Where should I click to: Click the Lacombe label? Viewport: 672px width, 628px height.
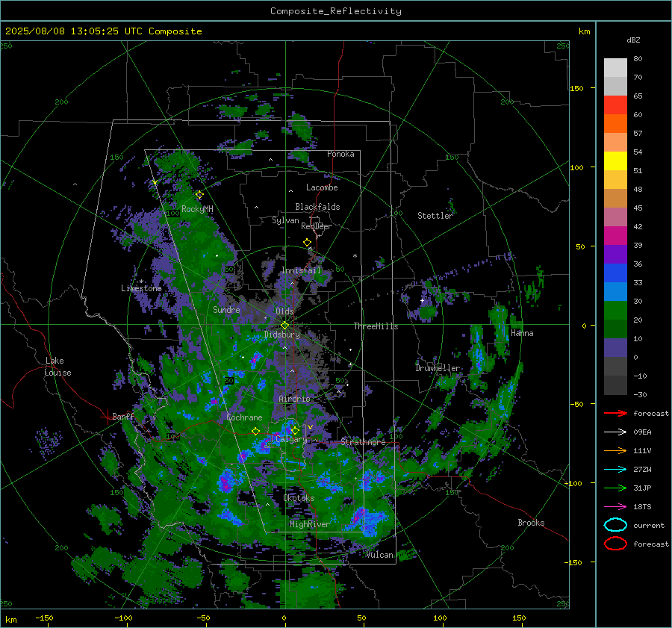coord(322,187)
